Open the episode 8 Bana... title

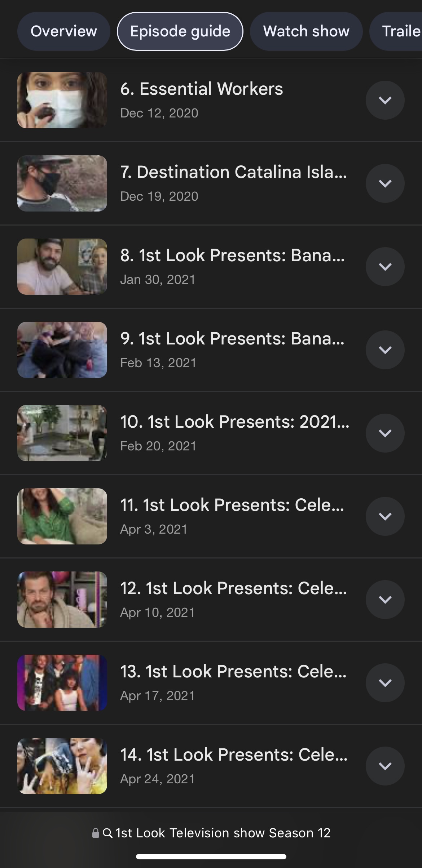pos(232,255)
